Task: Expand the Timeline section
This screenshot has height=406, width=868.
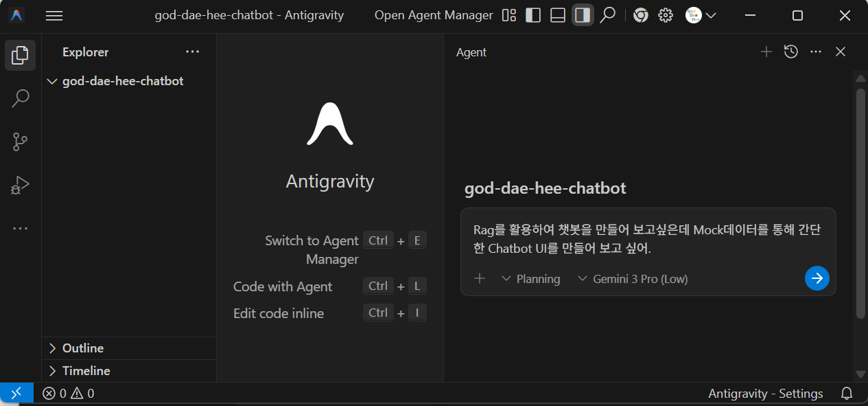Action: point(129,371)
